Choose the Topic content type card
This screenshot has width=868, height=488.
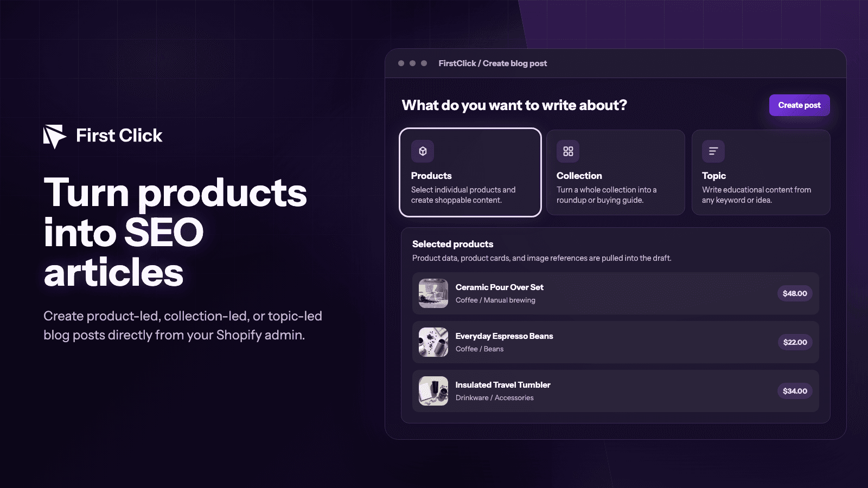tap(761, 172)
